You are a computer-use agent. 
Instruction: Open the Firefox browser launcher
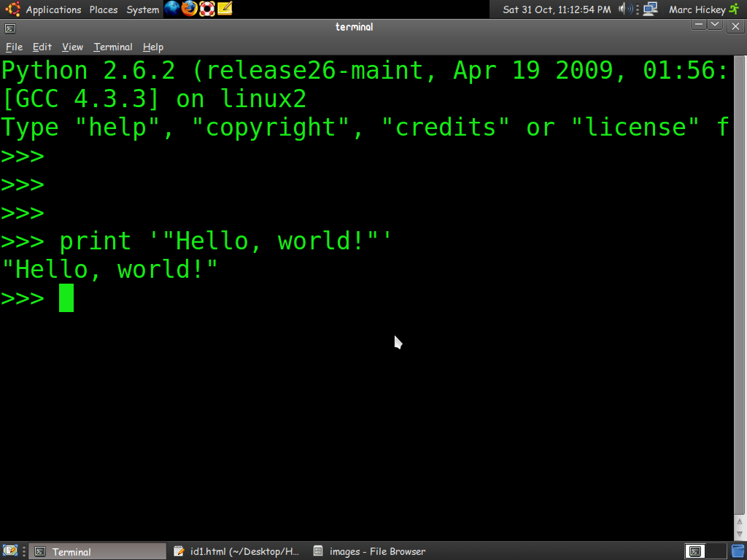190,9
